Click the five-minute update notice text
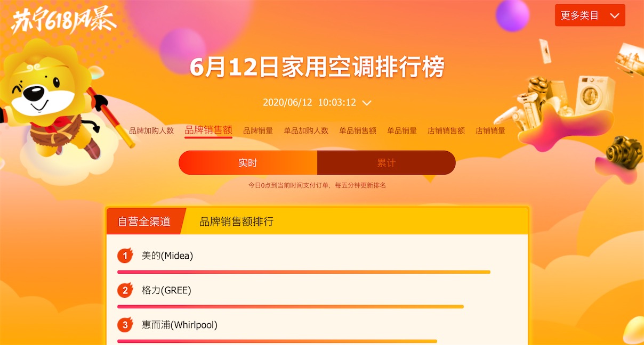Screen dimensions: 644x345 pos(318,185)
